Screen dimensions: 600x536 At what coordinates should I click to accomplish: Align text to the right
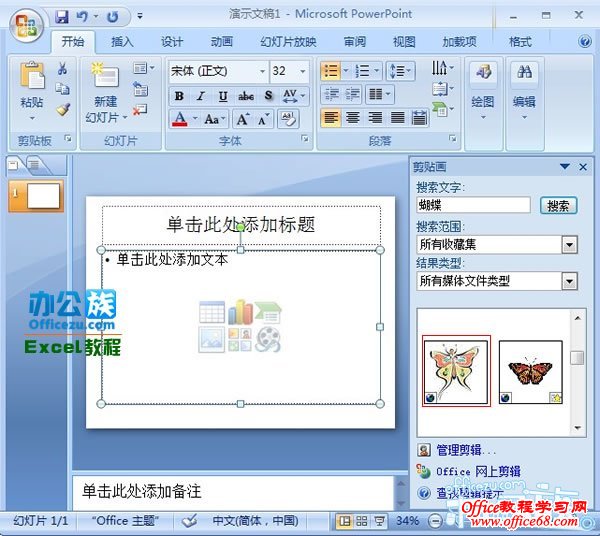pos(375,118)
